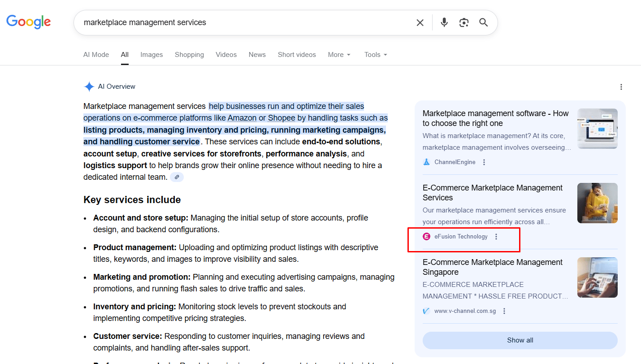The height and width of the screenshot is (364, 641).
Task: Click into the search query text field
Action: [x=242, y=22]
